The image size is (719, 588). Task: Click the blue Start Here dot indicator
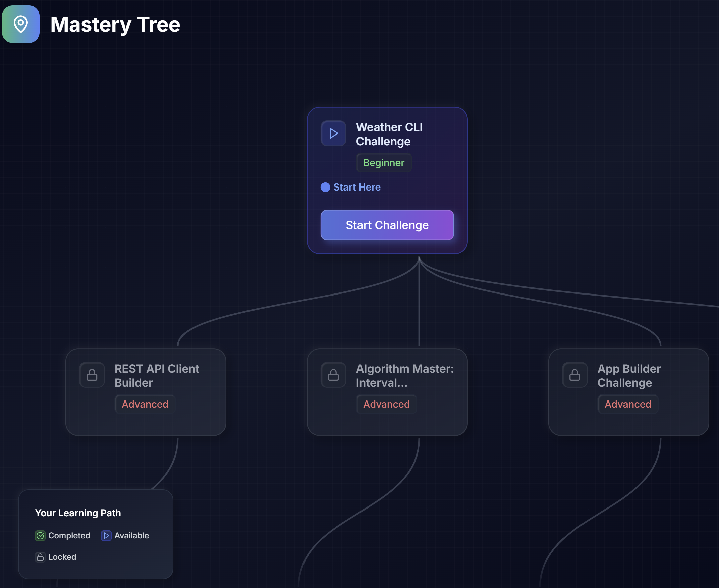pyautogui.click(x=325, y=187)
